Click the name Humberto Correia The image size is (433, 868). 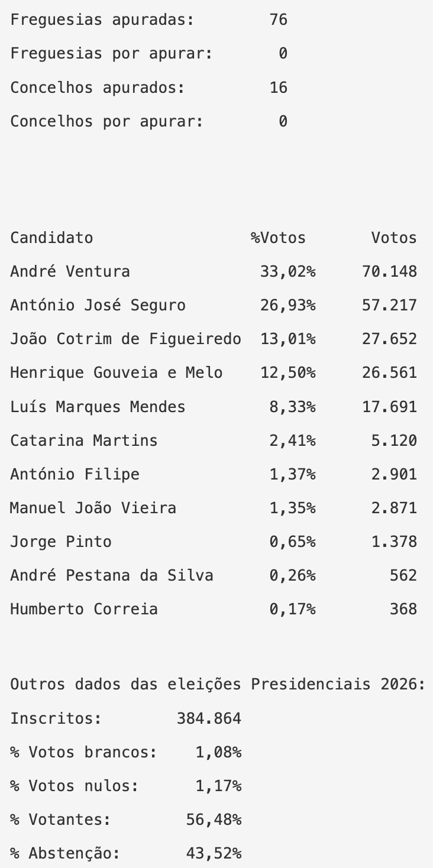tap(83, 609)
